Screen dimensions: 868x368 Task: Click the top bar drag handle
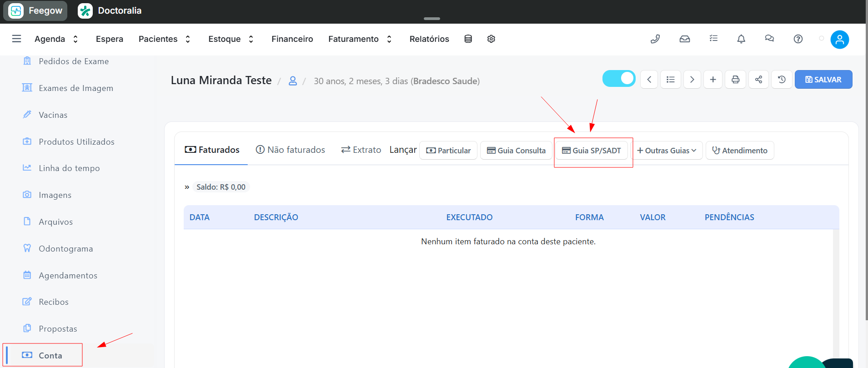(x=432, y=19)
